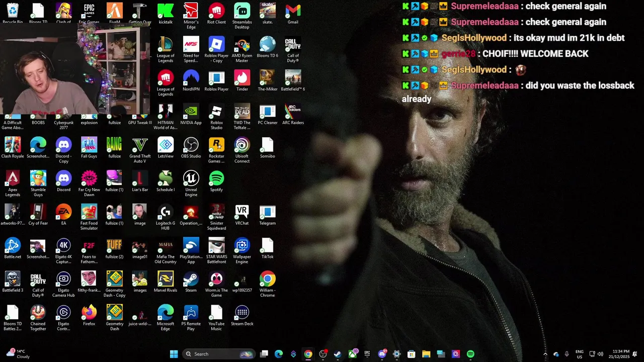Select the ARC Raiders desktop icon
The height and width of the screenshot is (362, 644).
pyautogui.click(x=293, y=114)
